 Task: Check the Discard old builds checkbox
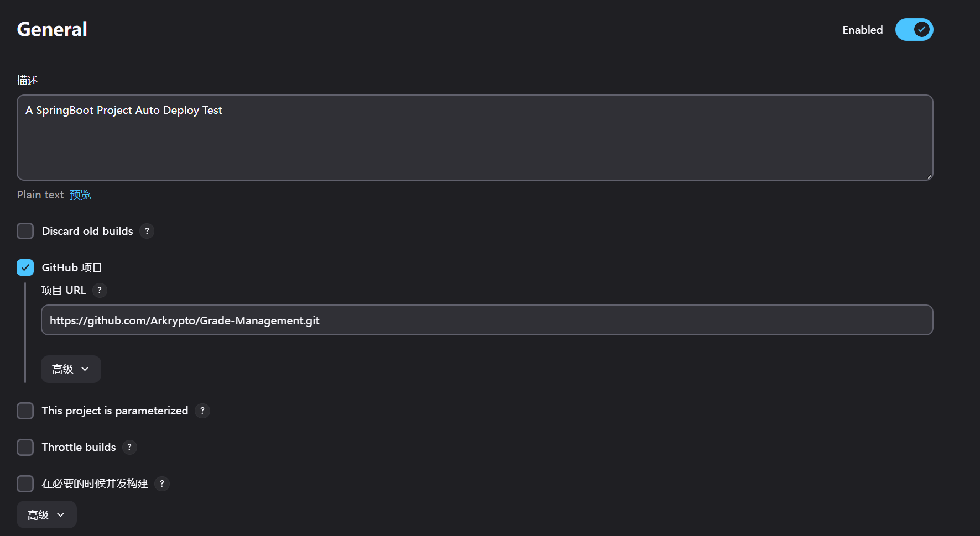coord(25,231)
